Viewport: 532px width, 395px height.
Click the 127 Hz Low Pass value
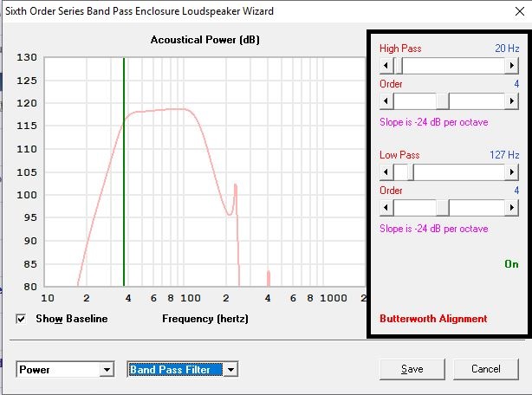(x=504, y=155)
